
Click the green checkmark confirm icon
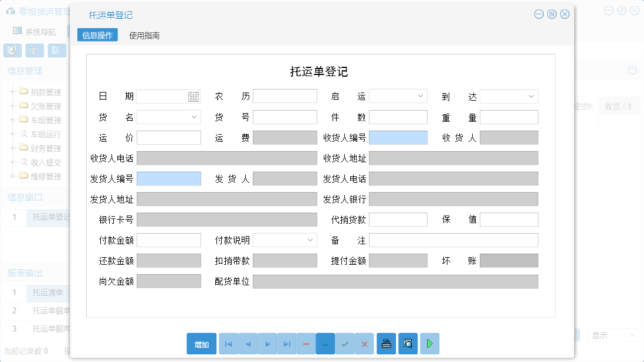pyautogui.click(x=345, y=344)
